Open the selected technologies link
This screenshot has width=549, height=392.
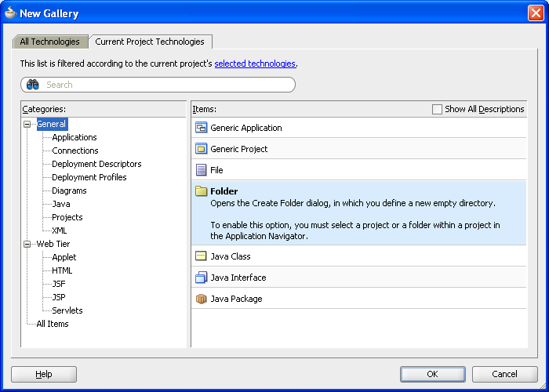tap(255, 64)
